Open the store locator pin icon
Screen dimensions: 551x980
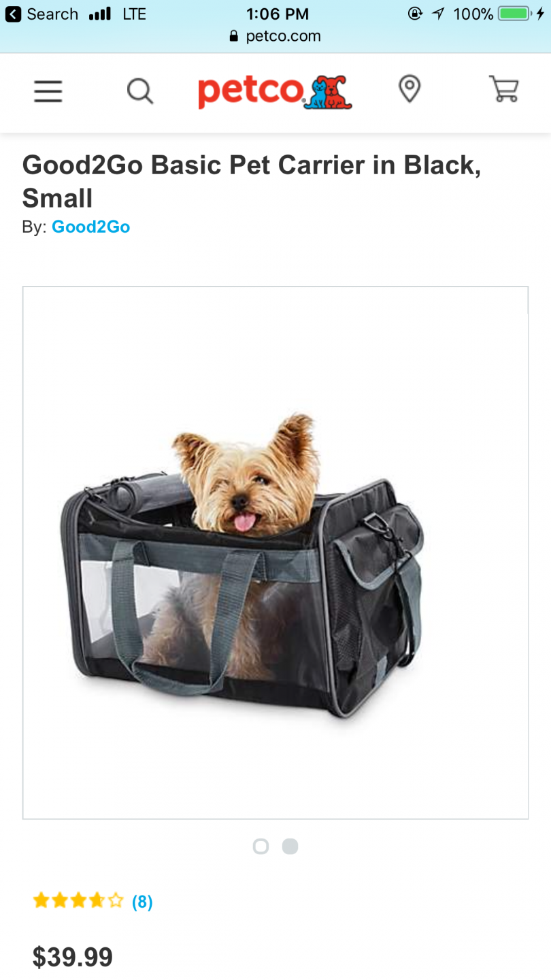(x=409, y=89)
